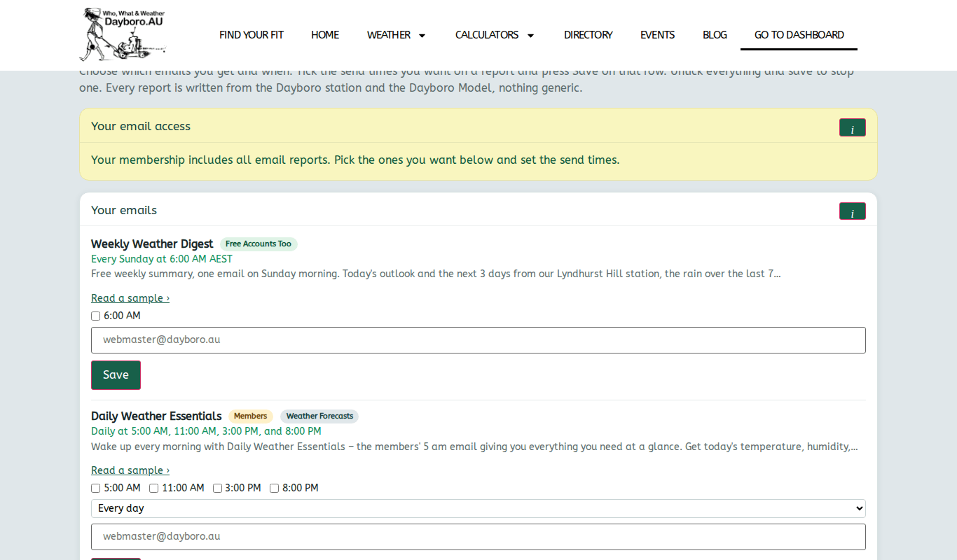The image size is (957, 560).
Task: Click the Weekly Digest email address field
Action: (x=478, y=340)
